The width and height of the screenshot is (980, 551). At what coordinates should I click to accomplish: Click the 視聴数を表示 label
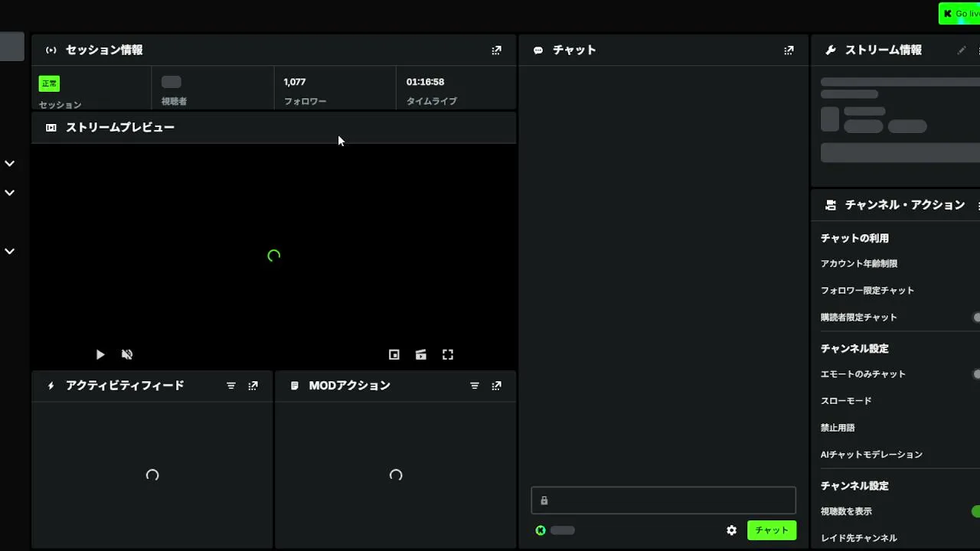(x=846, y=511)
